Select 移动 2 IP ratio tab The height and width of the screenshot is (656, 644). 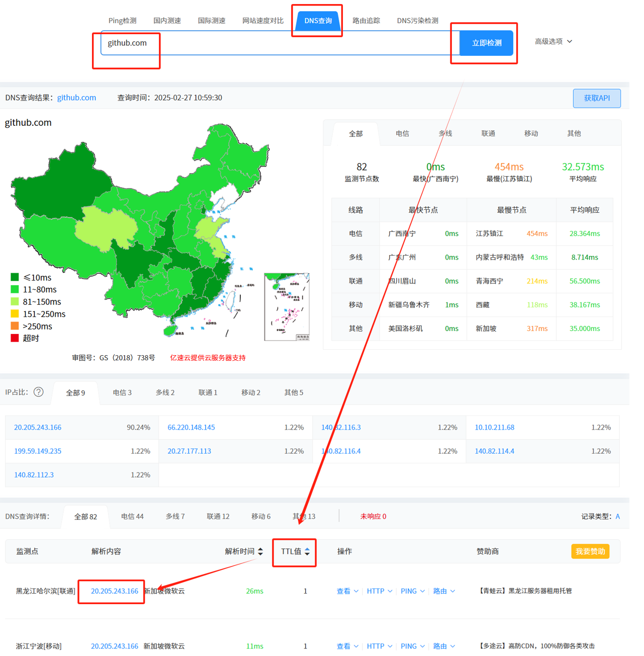click(x=250, y=392)
